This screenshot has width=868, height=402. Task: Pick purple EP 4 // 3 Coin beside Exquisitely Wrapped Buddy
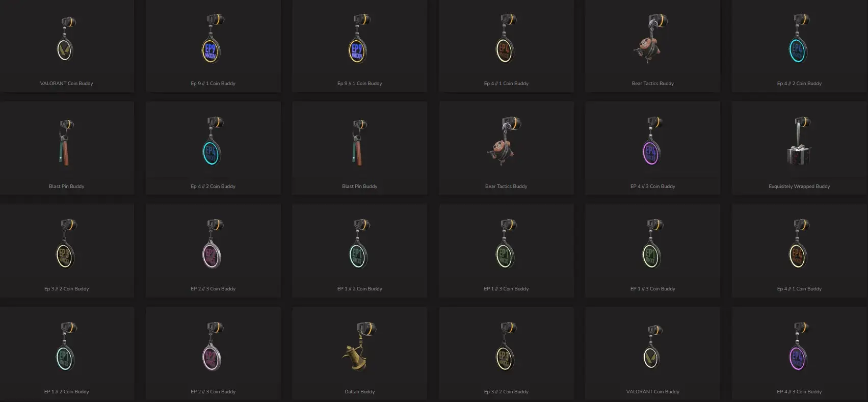(652, 148)
